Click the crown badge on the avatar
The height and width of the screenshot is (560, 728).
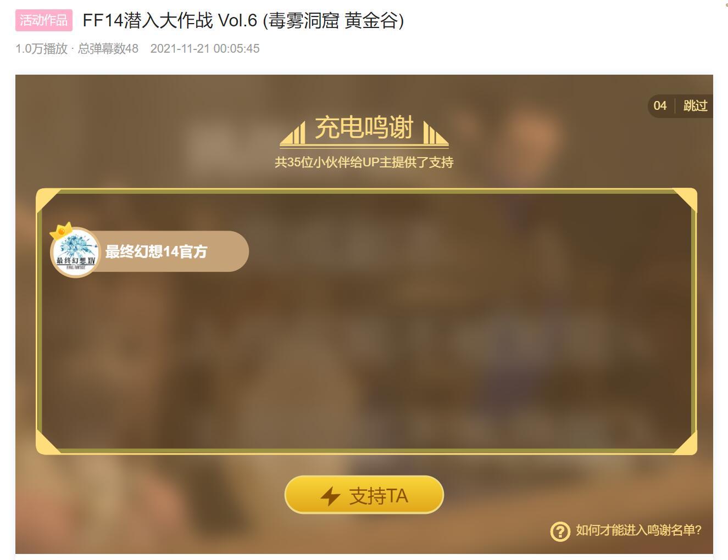tap(61, 231)
